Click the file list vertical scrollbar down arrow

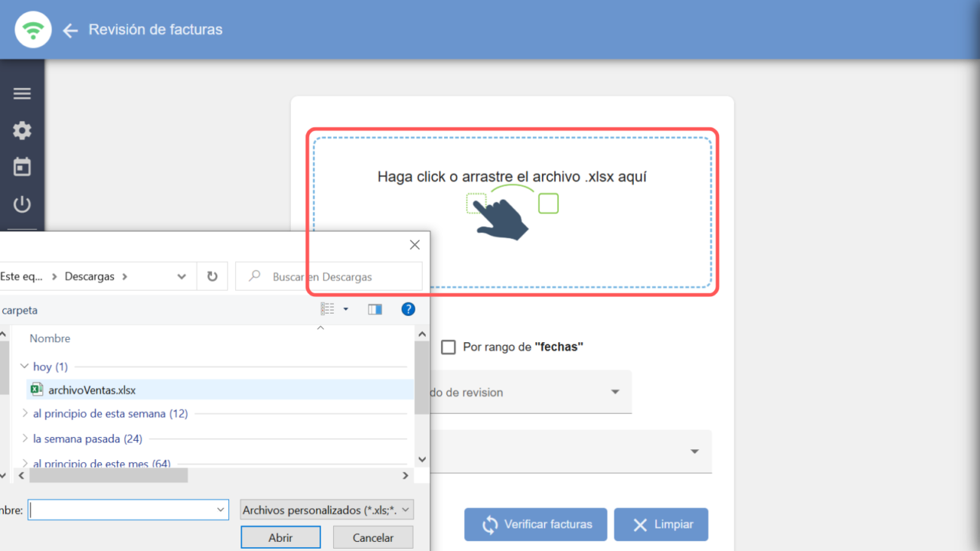pyautogui.click(x=421, y=459)
